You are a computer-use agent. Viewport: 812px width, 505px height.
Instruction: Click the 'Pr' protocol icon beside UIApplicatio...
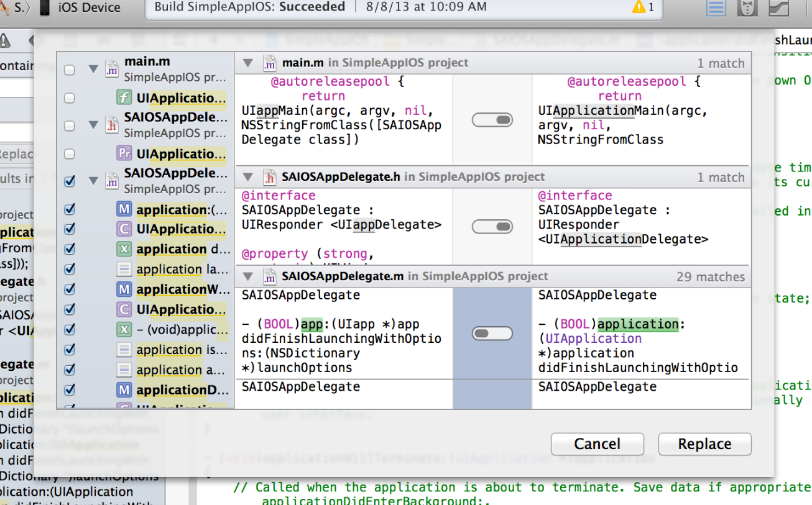(x=124, y=153)
